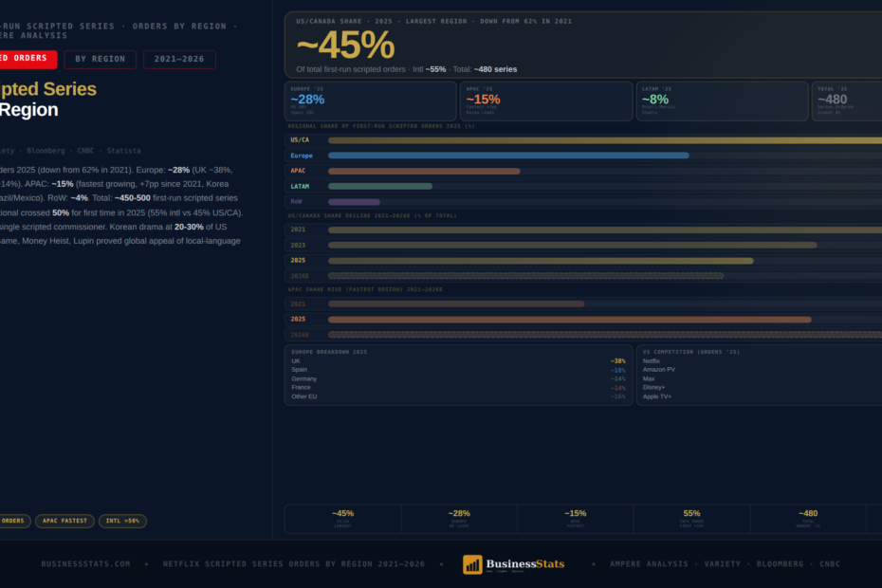Screen dimensions: 882x588
Task: Open the Europe '25 ~28% card
Action: click(371, 101)
